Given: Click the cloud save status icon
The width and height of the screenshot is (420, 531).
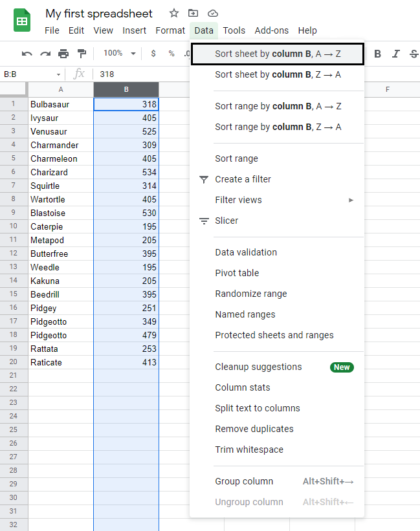Looking at the screenshot, I should click(x=212, y=14).
